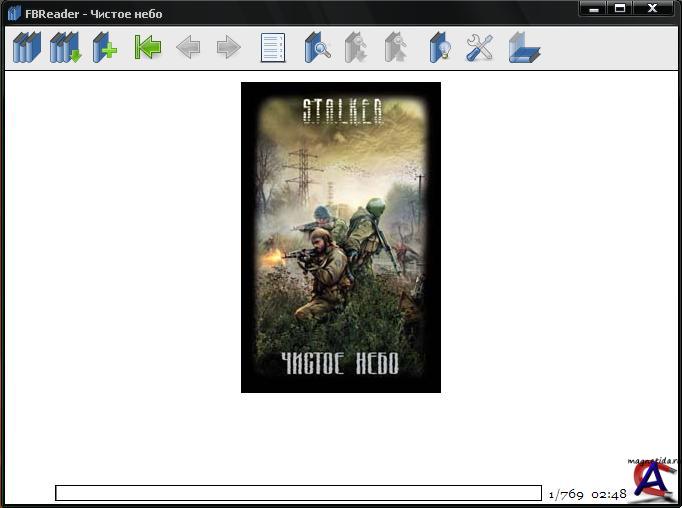The width and height of the screenshot is (682, 508).
Task: Click the 02:48 clock in status bar
Action: 609,494
